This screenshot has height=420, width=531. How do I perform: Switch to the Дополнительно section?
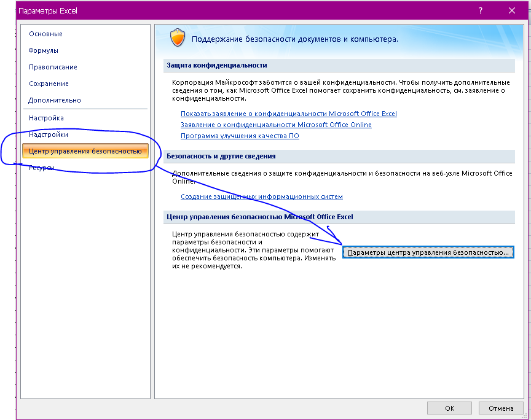(55, 100)
